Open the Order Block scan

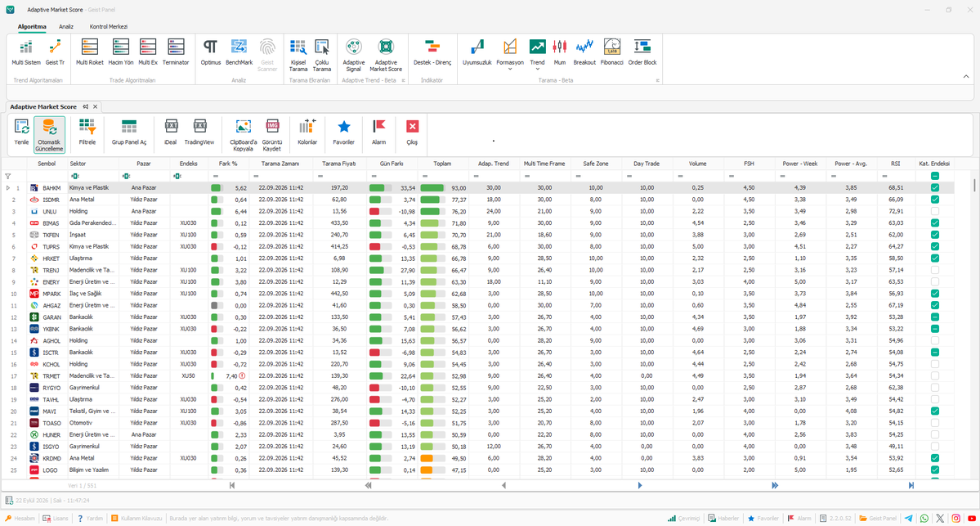[642, 53]
